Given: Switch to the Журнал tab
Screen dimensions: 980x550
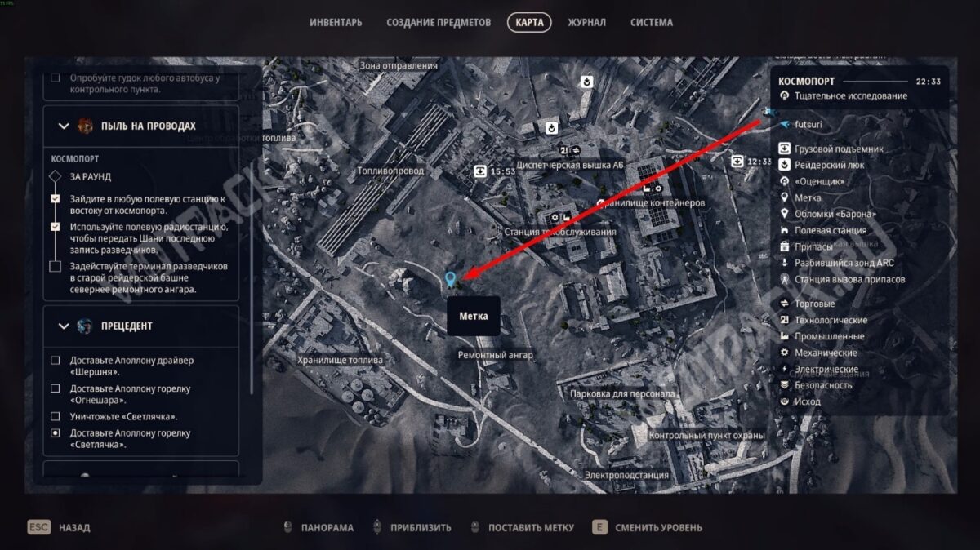Looking at the screenshot, I should click(x=586, y=23).
